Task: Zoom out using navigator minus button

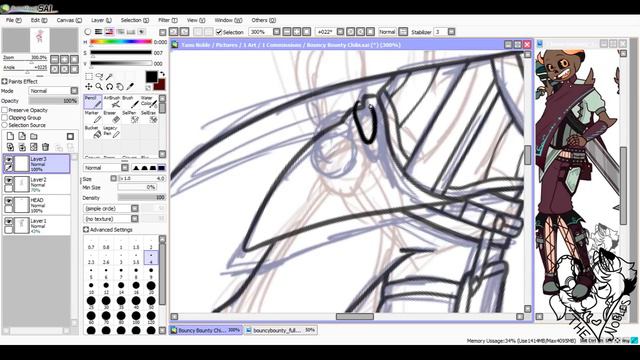Action: pyautogui.click(x=55, y=60)
